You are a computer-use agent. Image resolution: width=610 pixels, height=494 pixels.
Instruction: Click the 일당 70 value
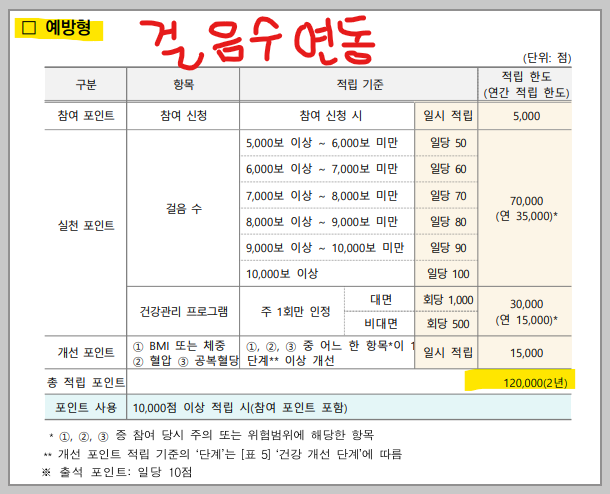pyautogui.click(x=448, y=195)
